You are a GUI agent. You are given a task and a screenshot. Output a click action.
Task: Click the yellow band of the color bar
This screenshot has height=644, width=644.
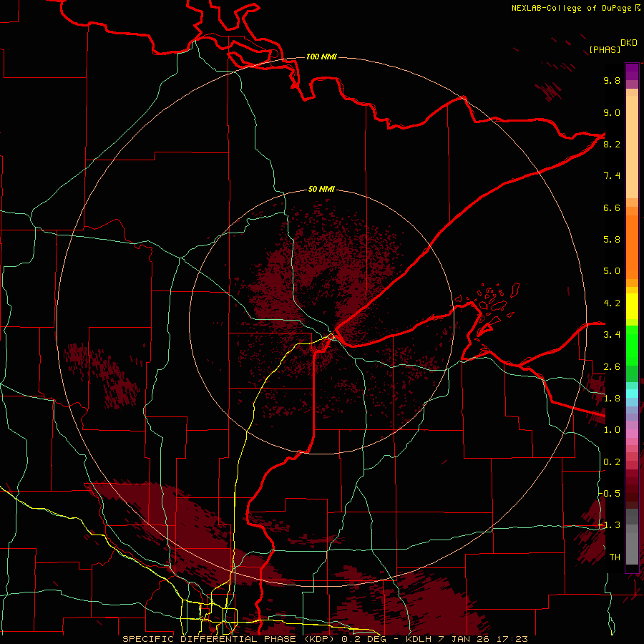(632, 306)
